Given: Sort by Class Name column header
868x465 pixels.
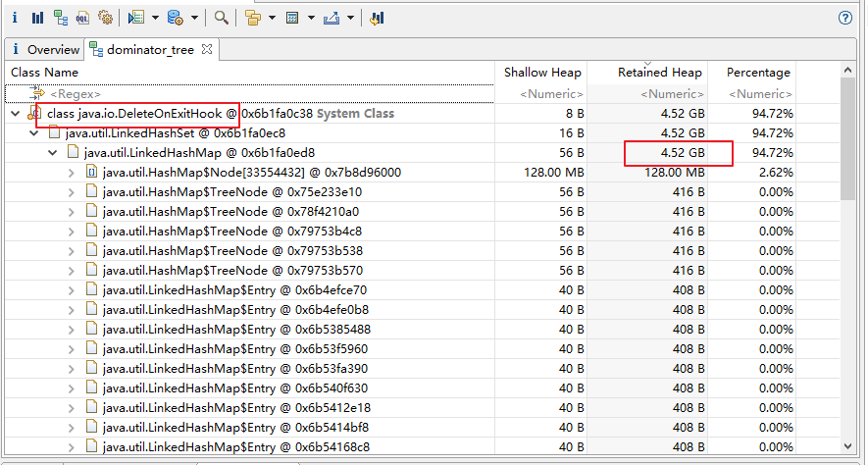Looking at the screenshot, I should click(250, 72).
